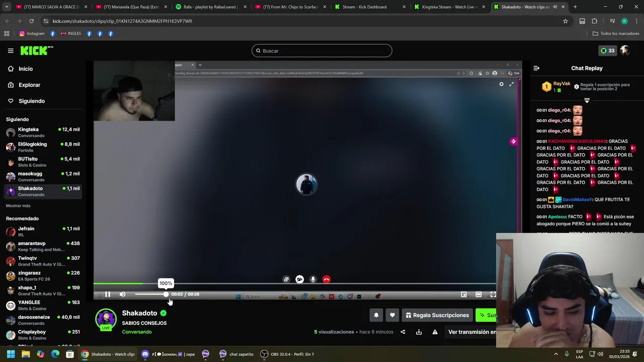
Task: Open browser extensions puzzle icon
Action: point(594,21)
